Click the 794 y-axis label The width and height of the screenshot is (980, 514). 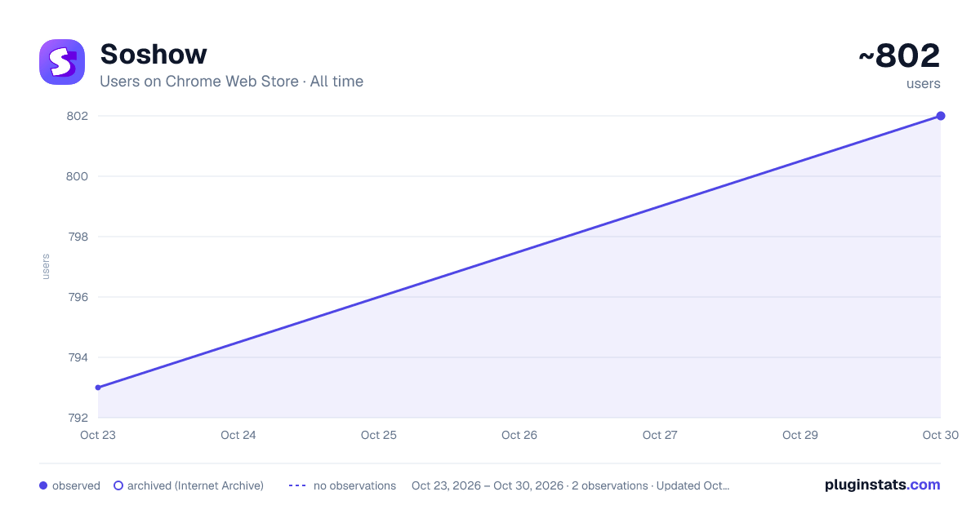point(77,357)
